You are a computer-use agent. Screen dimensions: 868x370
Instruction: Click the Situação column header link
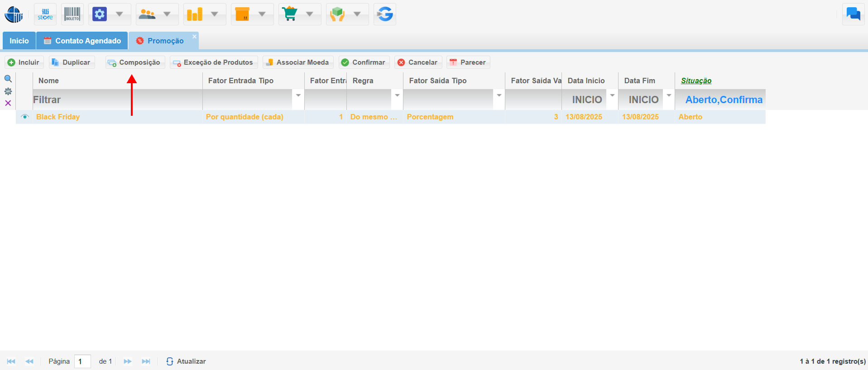pos(696,81)
